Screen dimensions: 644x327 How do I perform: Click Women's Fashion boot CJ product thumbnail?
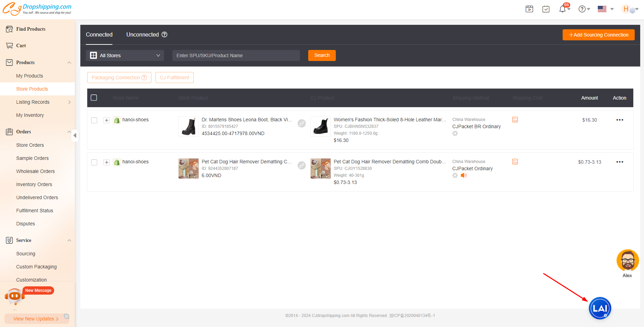coord(321,126)
